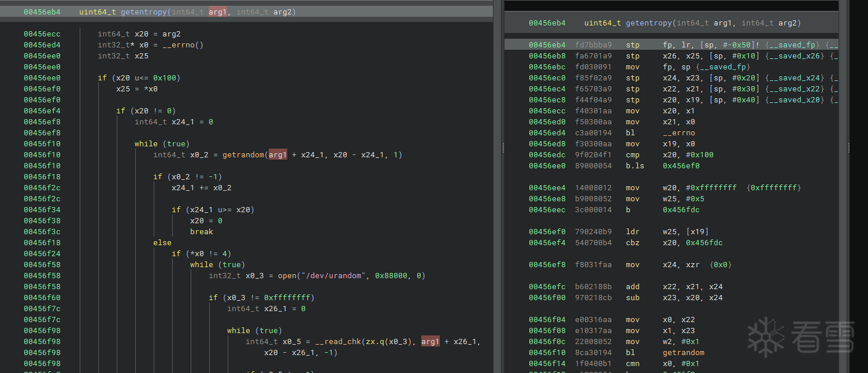Click __errno branch target in disassembly
Image resolution: width=868 pixels, height=373 pixels.
coord(679,133)
